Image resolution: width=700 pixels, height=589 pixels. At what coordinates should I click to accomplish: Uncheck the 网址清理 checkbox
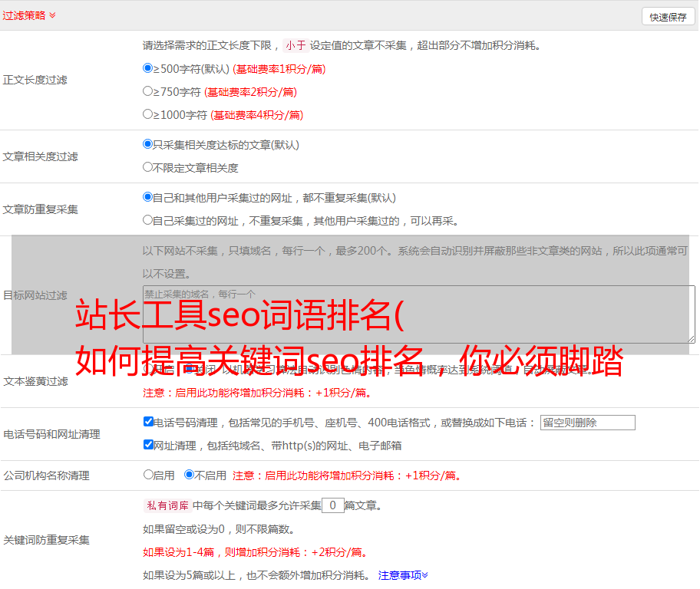pyautogui.click(x=148, y=445)
